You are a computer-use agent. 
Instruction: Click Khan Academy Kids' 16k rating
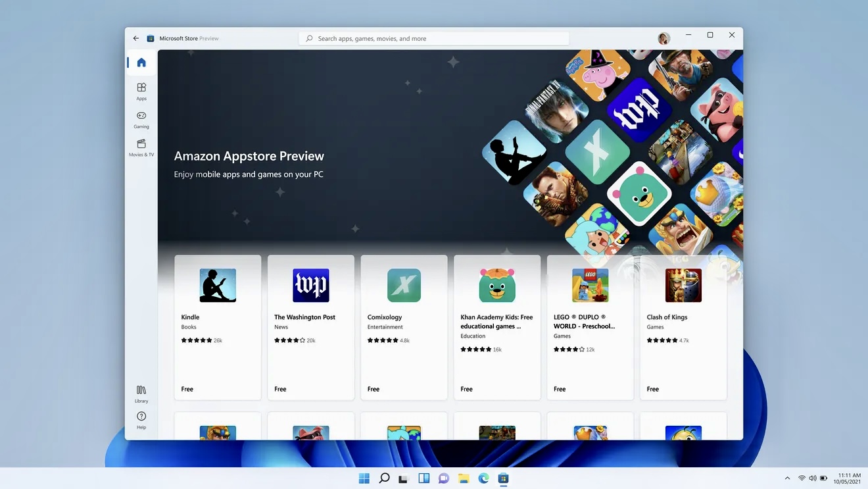481,349
